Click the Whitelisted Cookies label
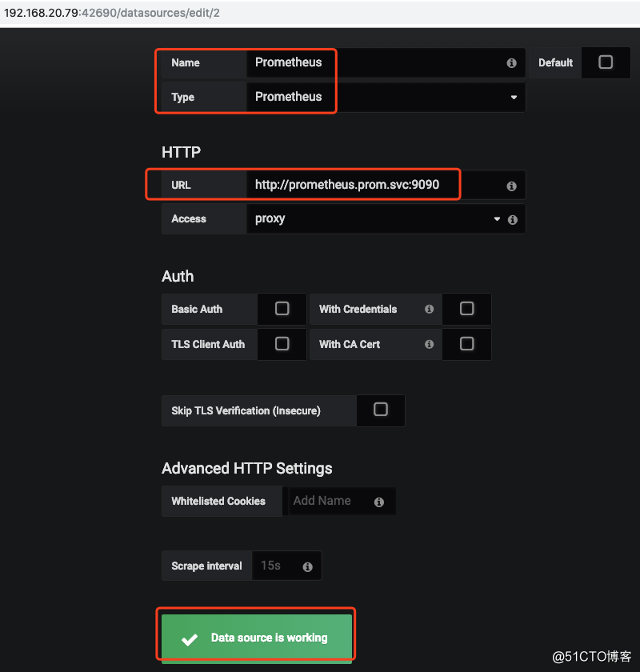640x672 pixels. [218, 501]
